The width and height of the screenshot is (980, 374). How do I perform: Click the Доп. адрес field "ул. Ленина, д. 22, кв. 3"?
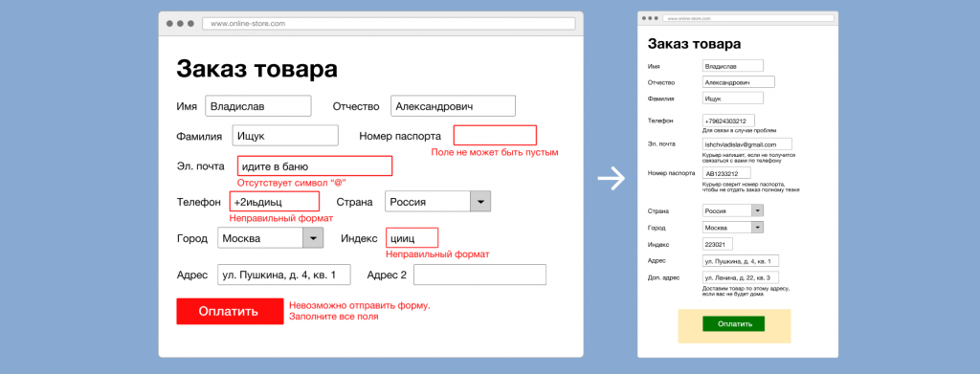point(741,277)
